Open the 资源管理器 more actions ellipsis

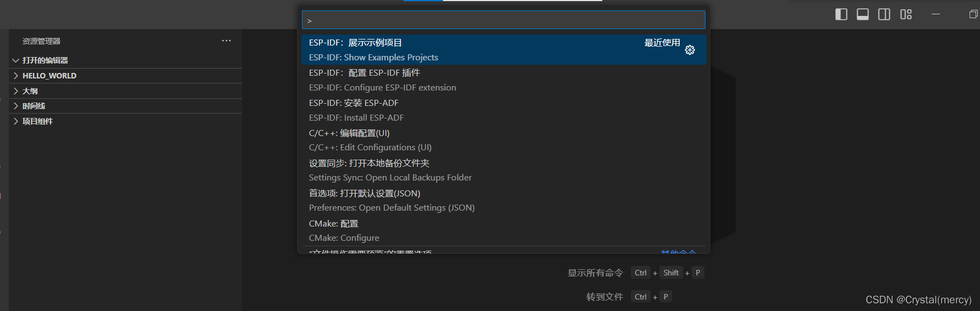tap(226, 41)
